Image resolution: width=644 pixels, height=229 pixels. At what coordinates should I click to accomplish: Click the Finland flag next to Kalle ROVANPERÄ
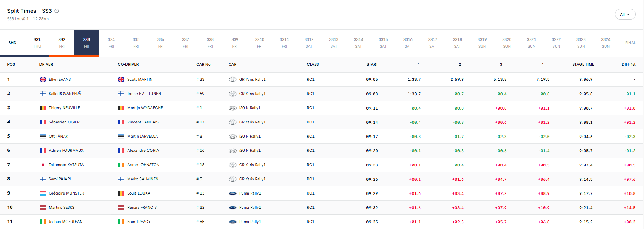coord(43,94)
